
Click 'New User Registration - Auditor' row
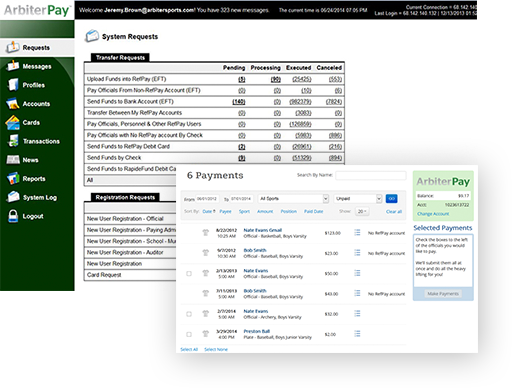[130, 252]
